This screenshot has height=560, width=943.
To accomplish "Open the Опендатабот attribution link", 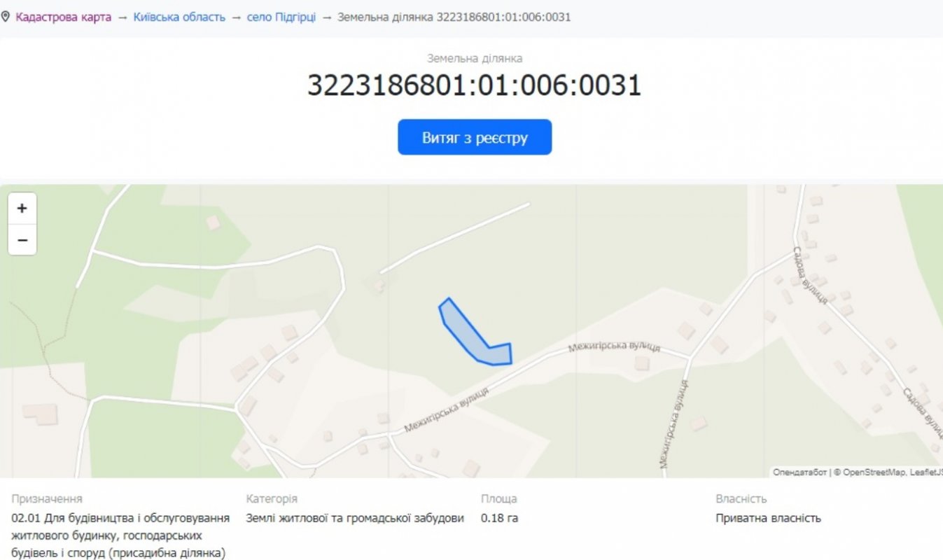I will [x=799, y=472].
